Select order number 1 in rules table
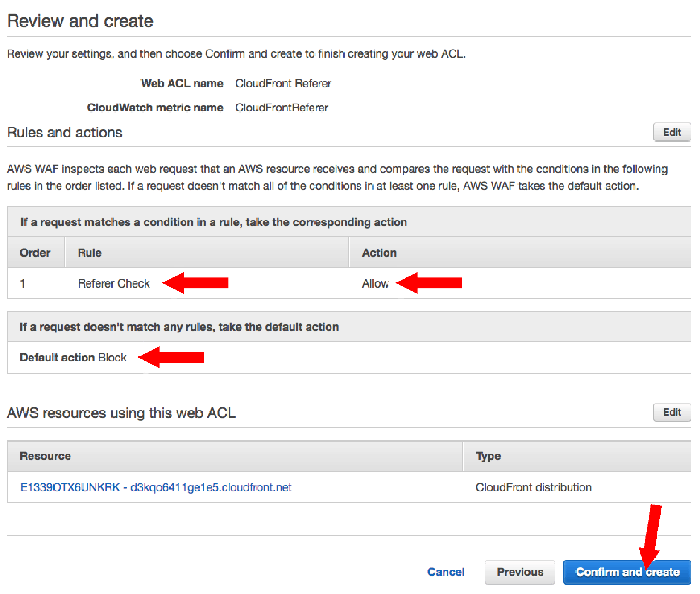Image resolution: width=700 pixels, height=594 pixels. [x=22, y=283]
